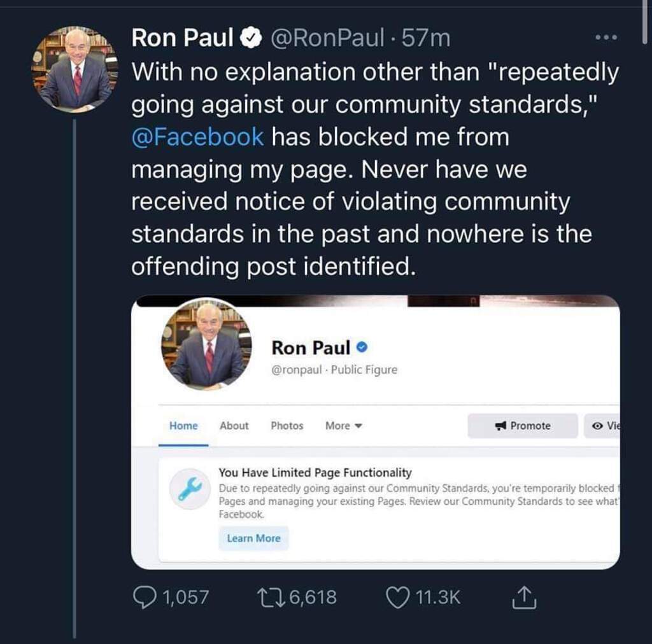Like the tweet with heart icon
The image size is (652, 644).
pos(398,597)
